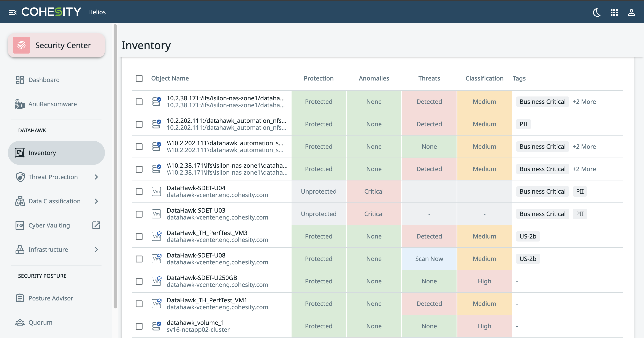Expand Data Classification submenu chevron
Viewport: 644px width, 338px height.
coord(96,201)
